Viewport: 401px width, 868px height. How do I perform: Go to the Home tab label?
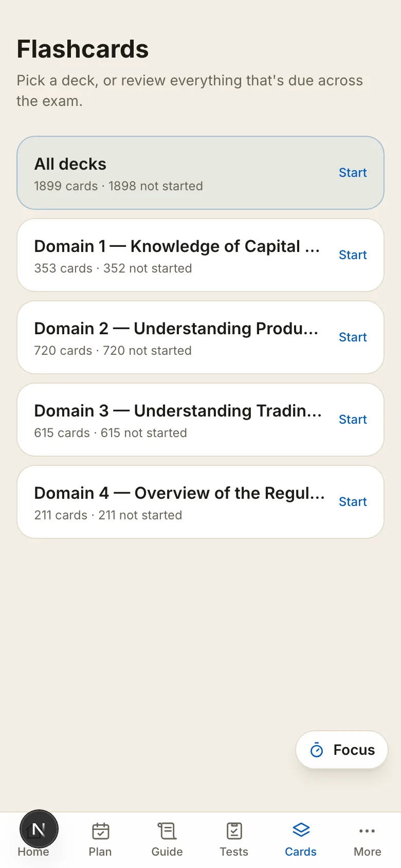[33, 852]
